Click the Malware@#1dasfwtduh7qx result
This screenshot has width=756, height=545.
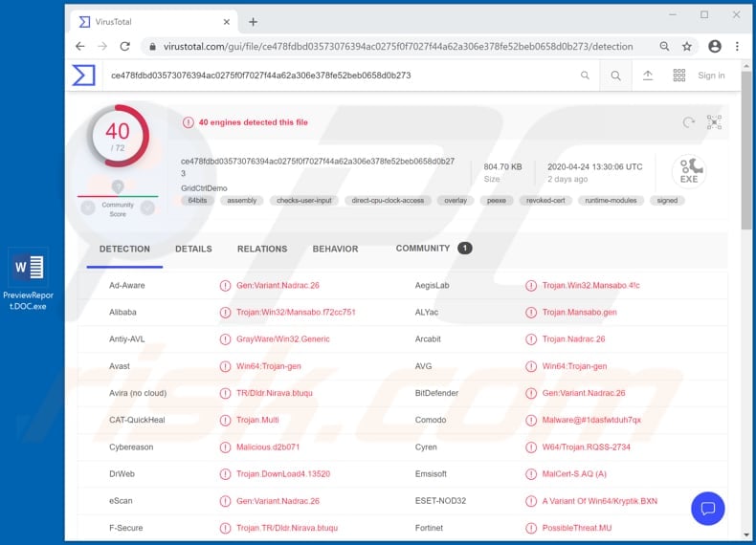(591, 420)
